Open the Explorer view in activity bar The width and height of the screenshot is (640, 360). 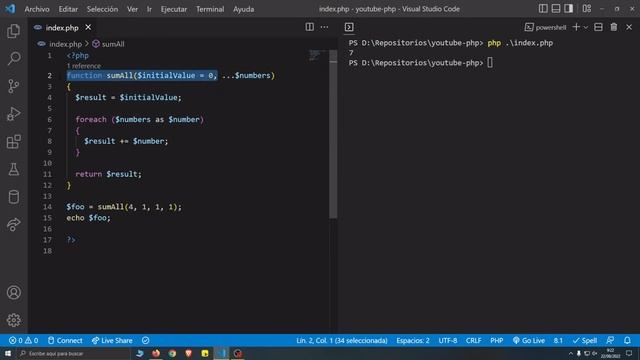(13, 31)
